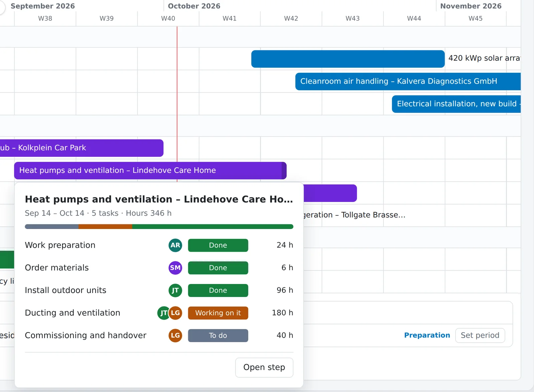Open the To do status badge
Viewport: 534px width, 392px height.
[218, 336]
